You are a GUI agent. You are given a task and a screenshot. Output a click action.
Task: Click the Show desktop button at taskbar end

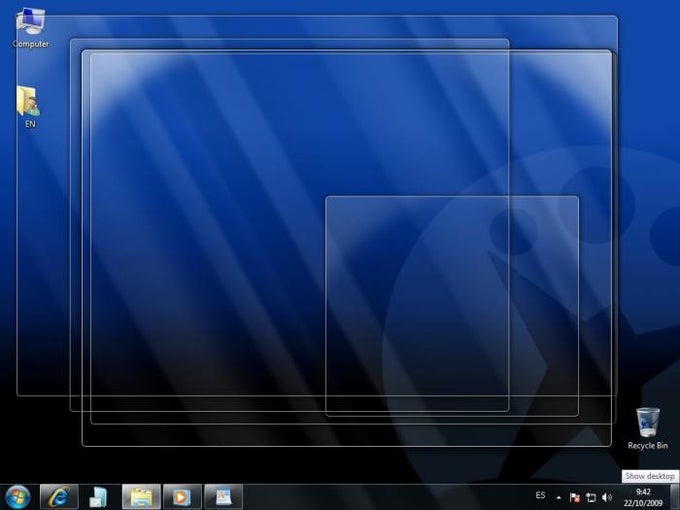pos(677,497)
